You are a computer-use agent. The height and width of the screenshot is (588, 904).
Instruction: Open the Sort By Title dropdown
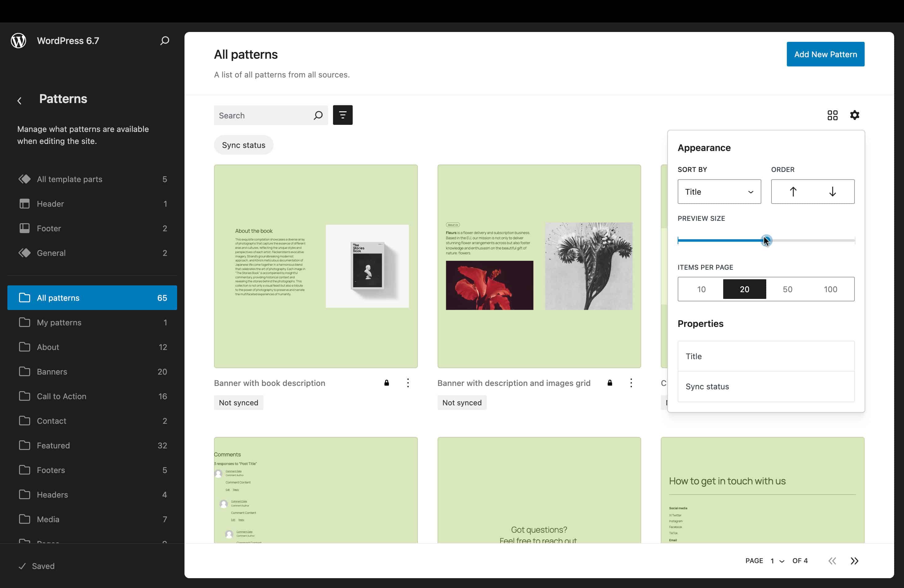coord(719,192)
